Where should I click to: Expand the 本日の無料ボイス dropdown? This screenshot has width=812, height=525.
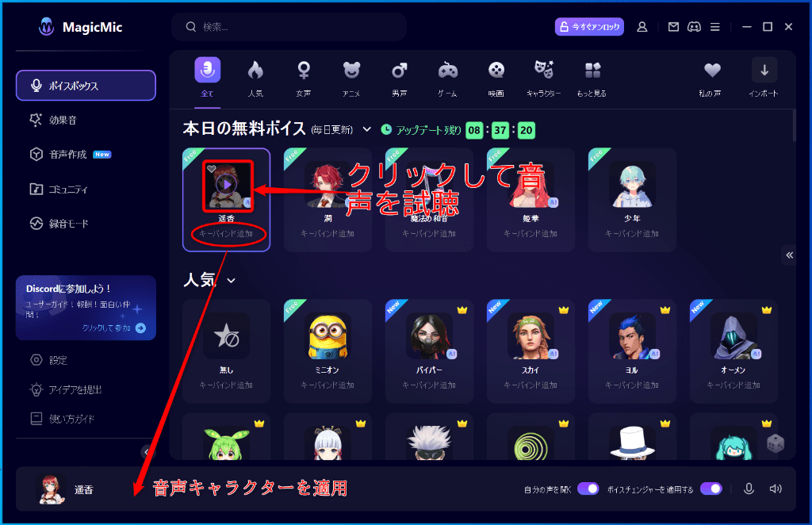click(x=365, y=128)
